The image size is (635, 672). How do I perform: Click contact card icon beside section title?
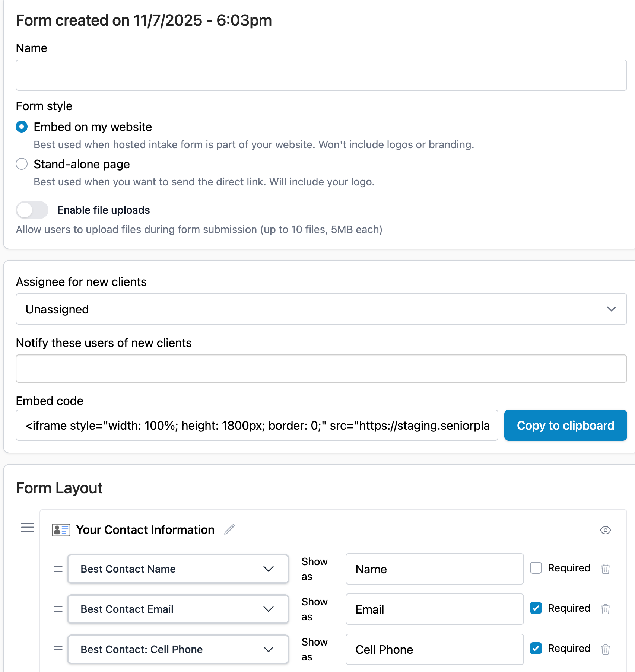coord(61,530)
